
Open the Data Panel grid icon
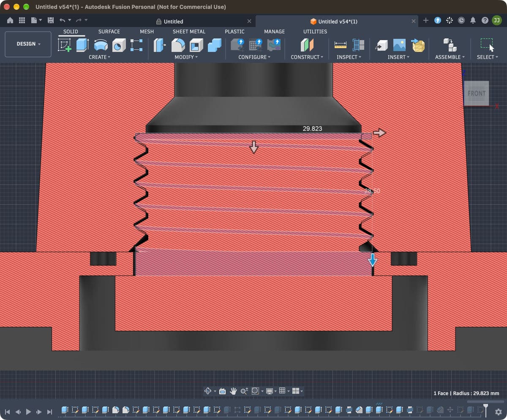pyautogui.click(x=22, y=20)
